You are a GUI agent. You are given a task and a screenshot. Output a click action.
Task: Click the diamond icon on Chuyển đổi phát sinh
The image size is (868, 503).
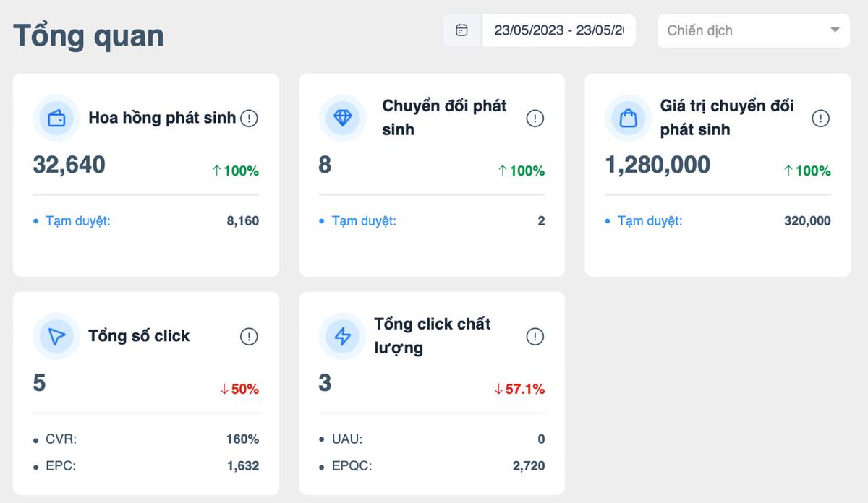(x=342, y=118)
